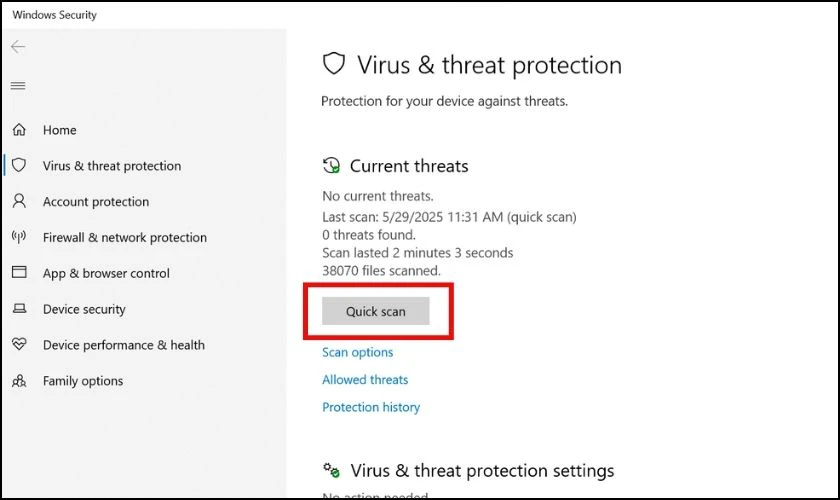Click the Firewall antenna icon
This screenshot has width=840, height=500.
point(19,237)
